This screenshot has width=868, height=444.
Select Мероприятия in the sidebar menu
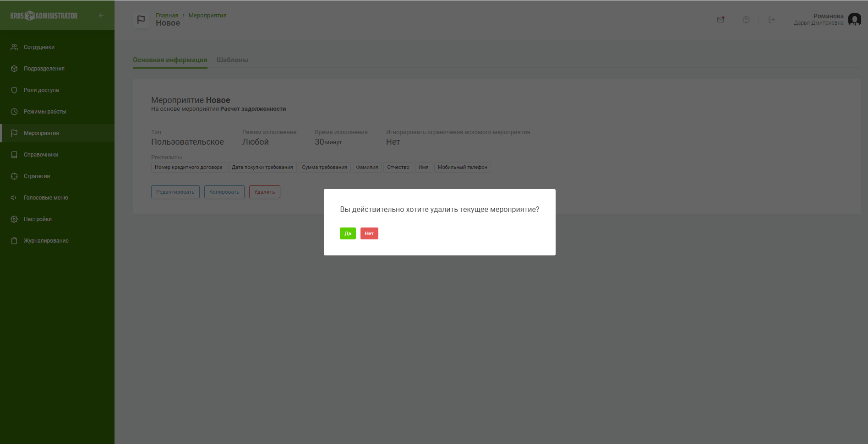[x=57, y=133]
